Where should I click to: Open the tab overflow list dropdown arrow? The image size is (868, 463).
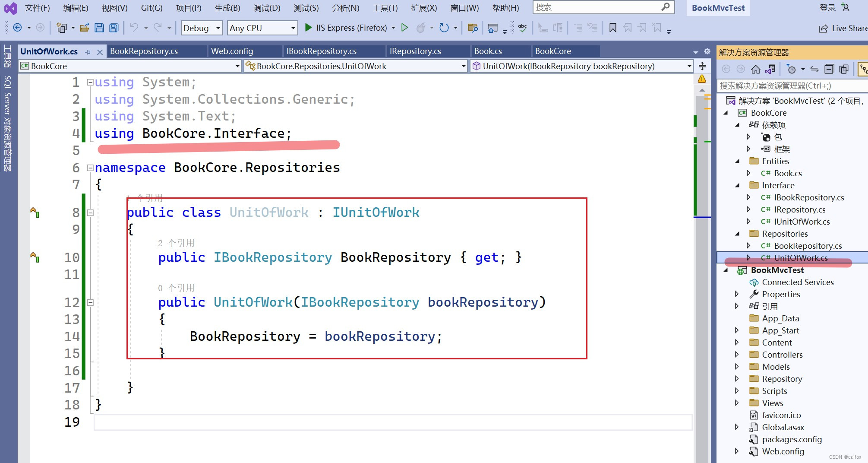point(695,52)
